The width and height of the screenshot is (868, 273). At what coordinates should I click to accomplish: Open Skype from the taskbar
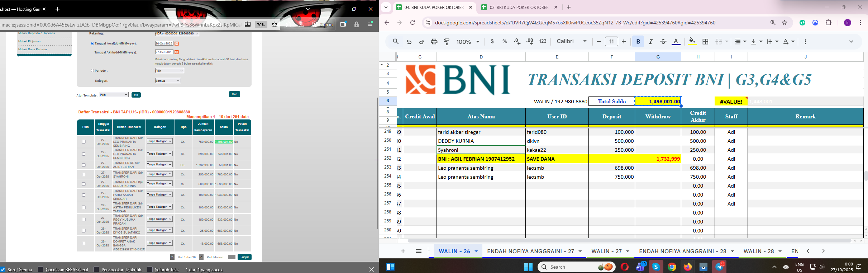[x=656, y=267]
